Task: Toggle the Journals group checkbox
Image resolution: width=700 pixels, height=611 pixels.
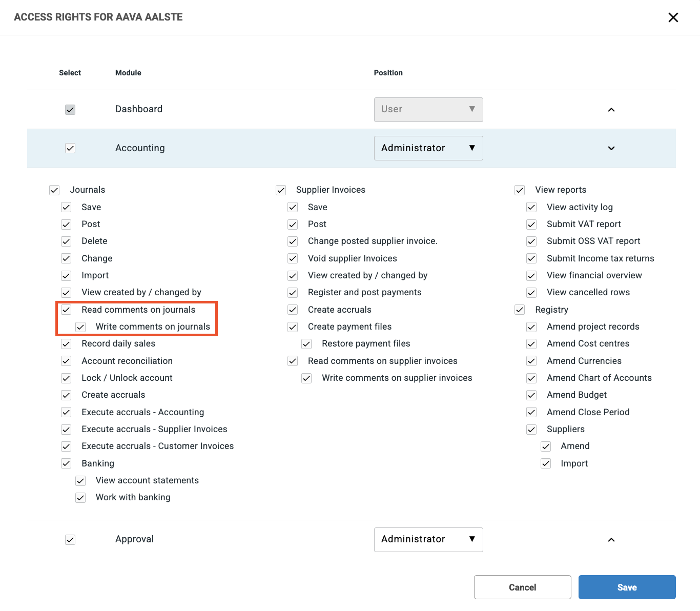Action: [54, 190]
